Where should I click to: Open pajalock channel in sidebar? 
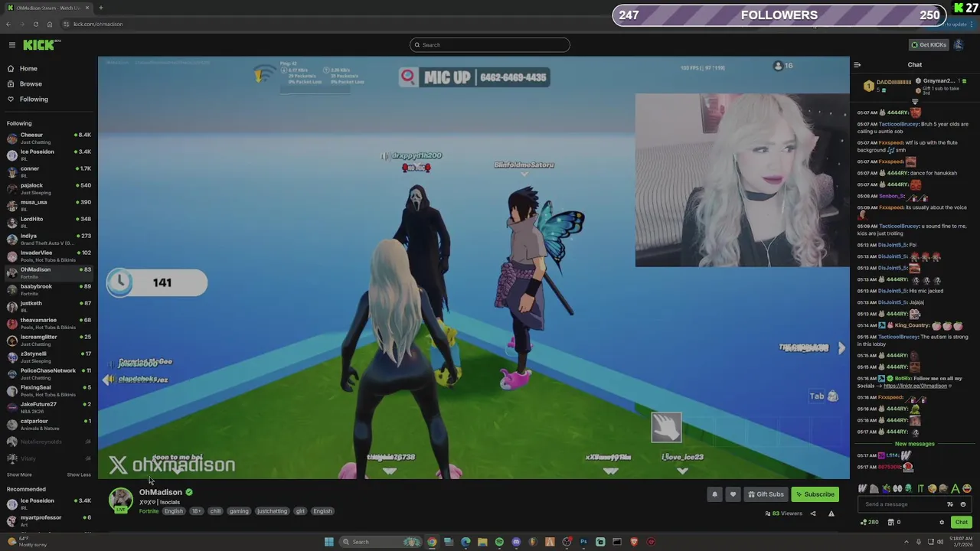[x=48, y=189]
